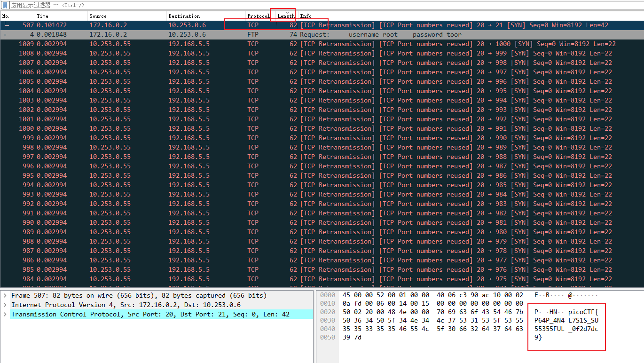Viewport: 644px width, 363px height.
Task: Click hex offset 0000 row bytes
Action: click(x=432, y=295)
